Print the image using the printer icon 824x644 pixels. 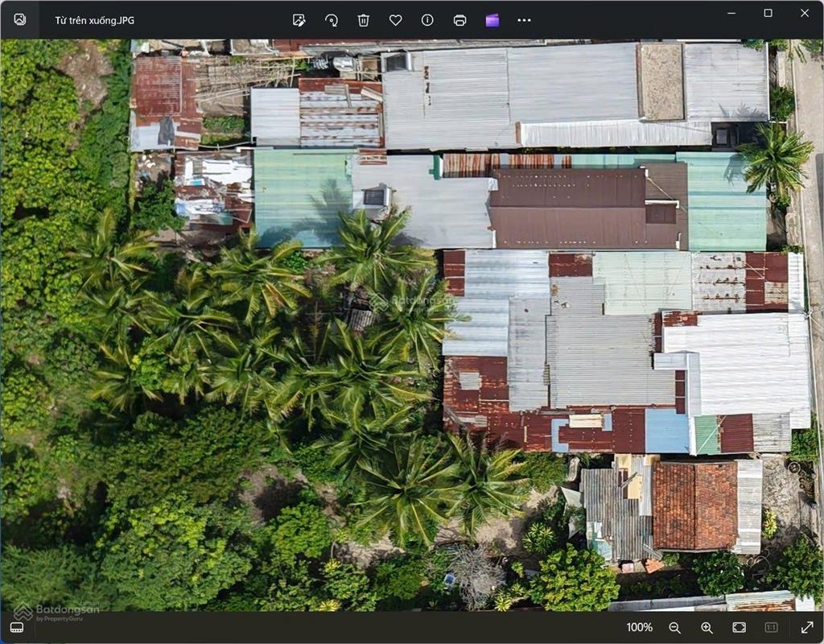(459, 20)
